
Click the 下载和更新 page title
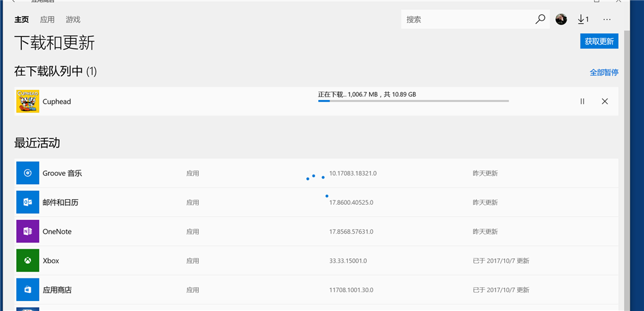click(55, 43)
